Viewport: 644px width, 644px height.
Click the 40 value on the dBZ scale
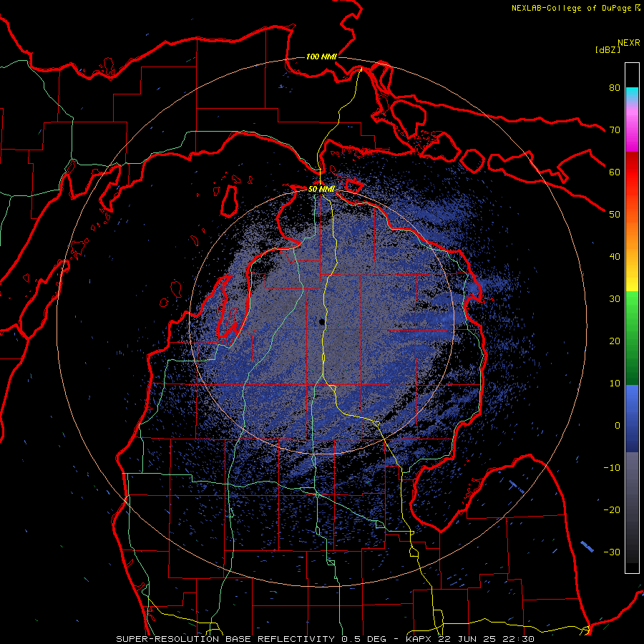(x=615, y=257)
